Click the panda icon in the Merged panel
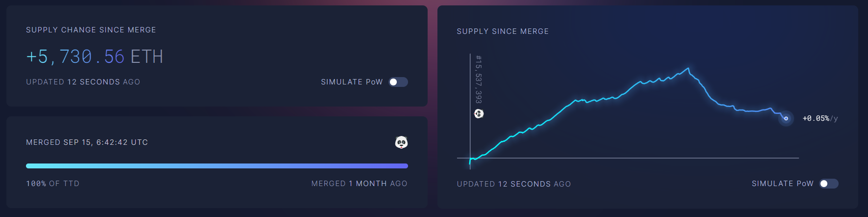The height and width of the screenshot is (217, 868). (401, 142)
